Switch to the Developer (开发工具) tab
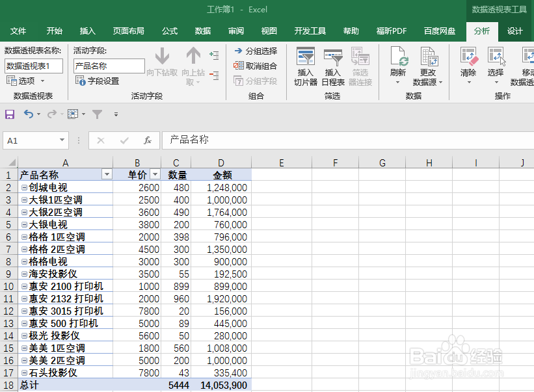 (x=310, y=31)
